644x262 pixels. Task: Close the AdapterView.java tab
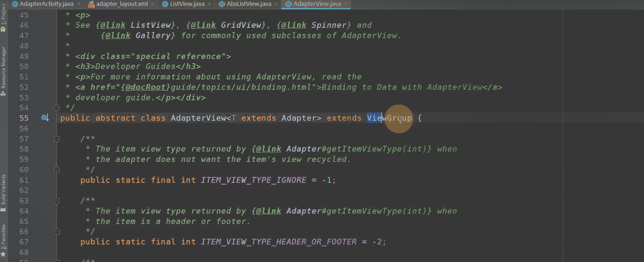[346, 4]
